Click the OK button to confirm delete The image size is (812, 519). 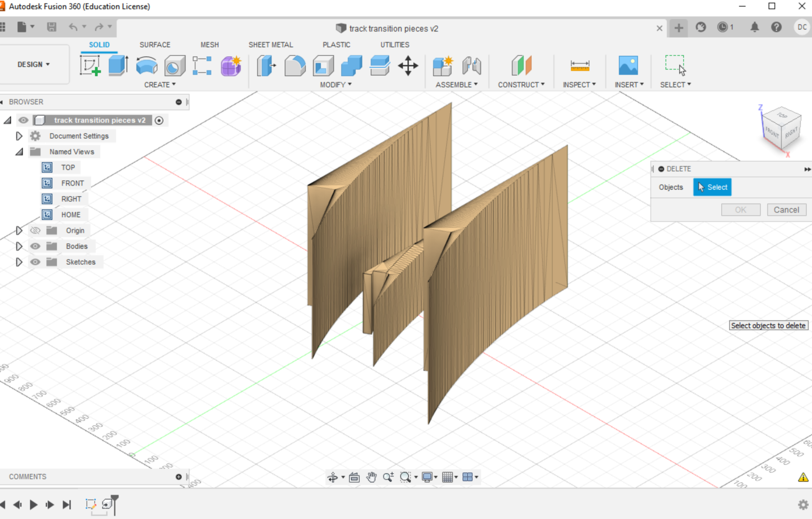pyautogui.click(x=740, y=210)
